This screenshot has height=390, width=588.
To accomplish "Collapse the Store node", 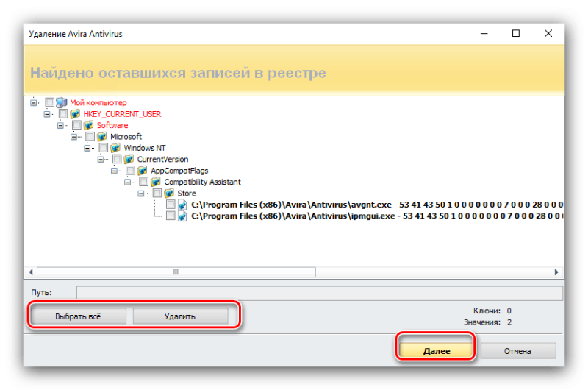I will pyautogui.click(x=141, y=194).
